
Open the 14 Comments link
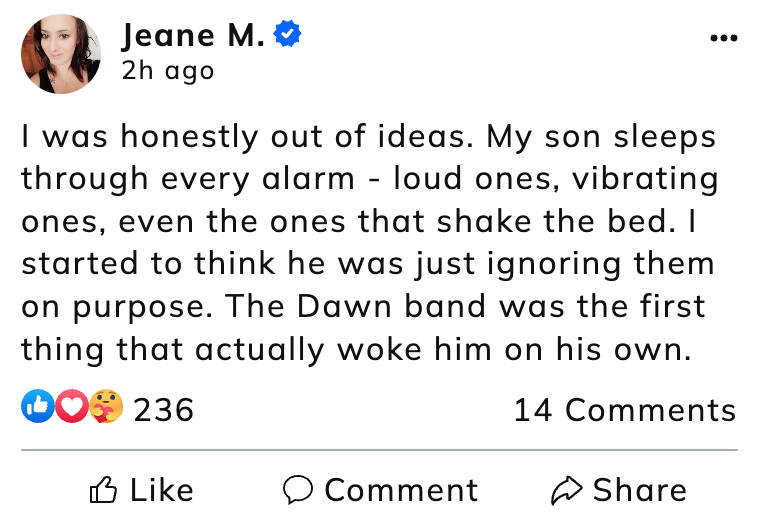click(624, 410)
